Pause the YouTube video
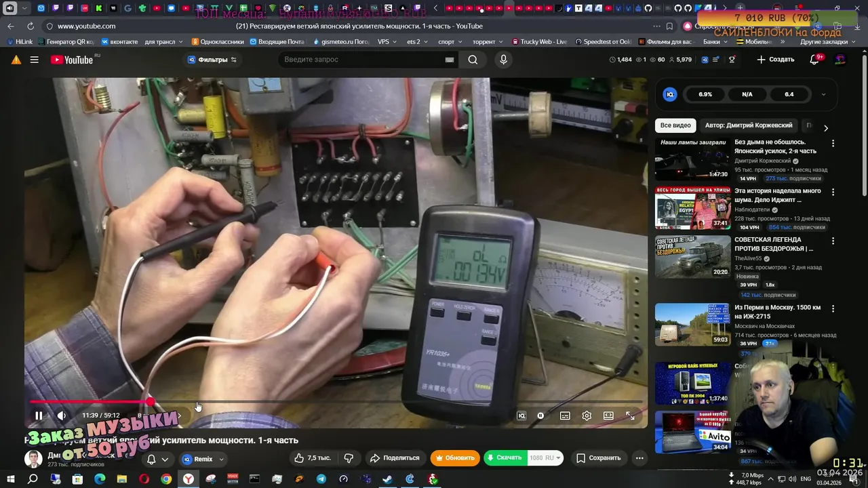 pos(39,415)
